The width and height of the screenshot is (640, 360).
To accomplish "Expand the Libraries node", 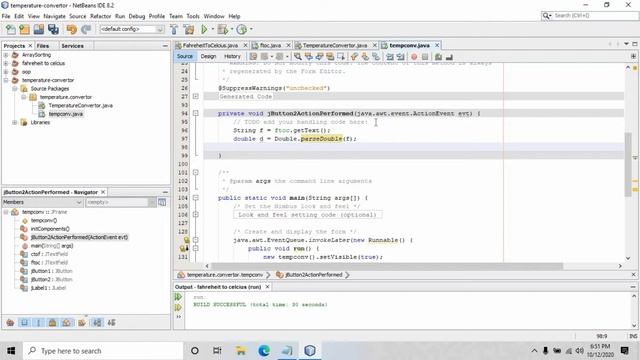I will click(15, 122).
